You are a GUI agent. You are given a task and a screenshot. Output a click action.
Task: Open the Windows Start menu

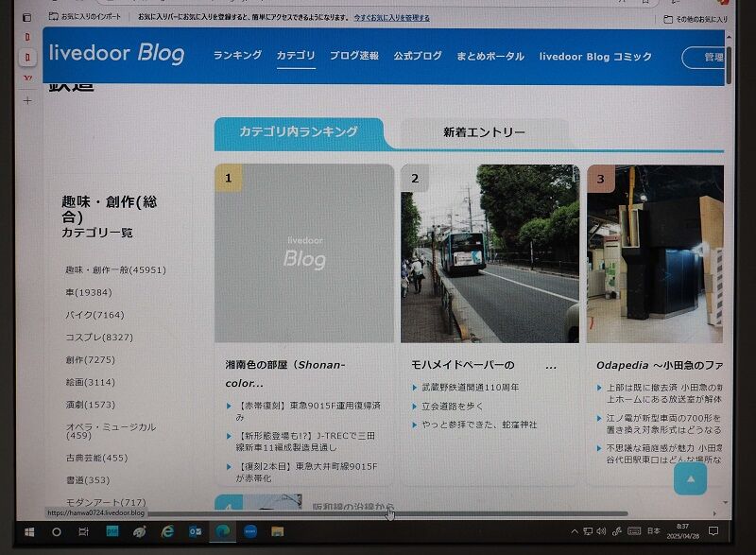click(29, 532)
